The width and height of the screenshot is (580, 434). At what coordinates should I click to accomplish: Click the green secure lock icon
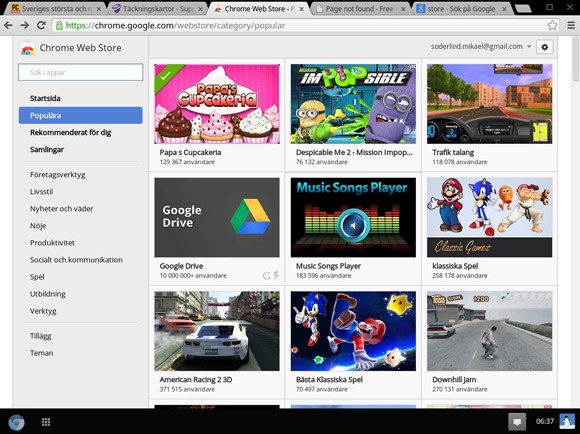(x=59, y=25)
